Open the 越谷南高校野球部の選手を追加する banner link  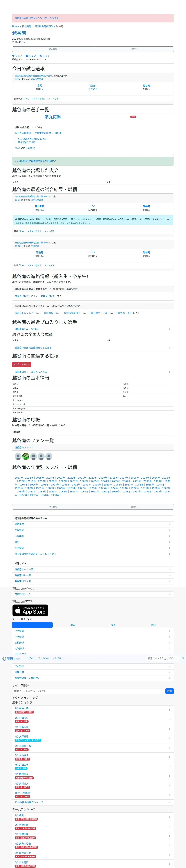point(35,161)
